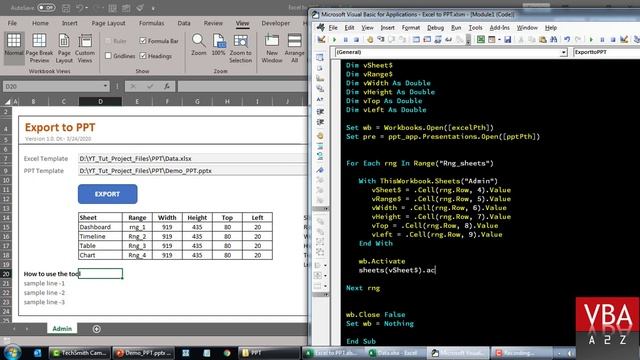This screenshot has width=640, height=360.
Task: Click 'wb.Activate' line in VBA code
Action: [382, 261]
